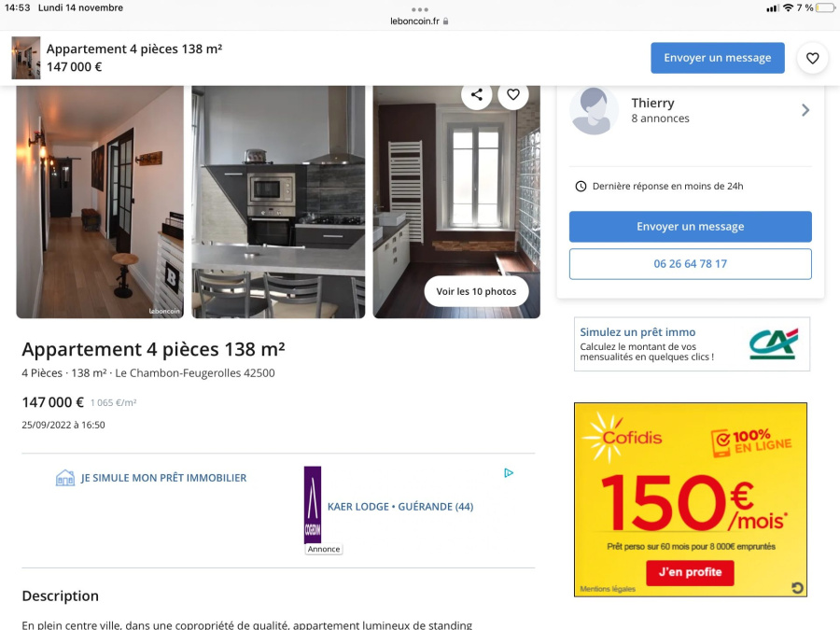Viewport: 840px width, 630px height.
Task: Tap the three dots above the address bar
Action: (419, 9)
